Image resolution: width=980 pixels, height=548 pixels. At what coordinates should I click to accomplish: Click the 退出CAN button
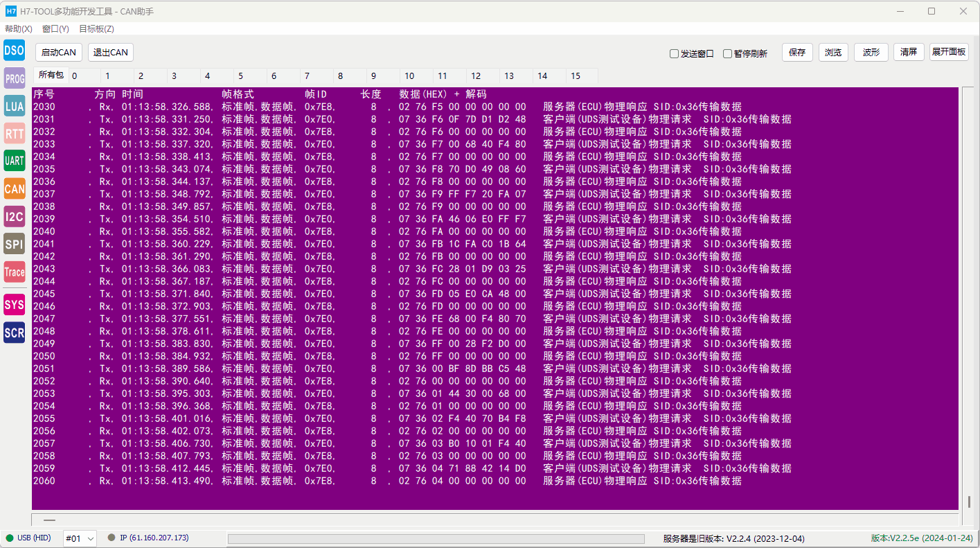pyautogui.click(x=111, y=53)
